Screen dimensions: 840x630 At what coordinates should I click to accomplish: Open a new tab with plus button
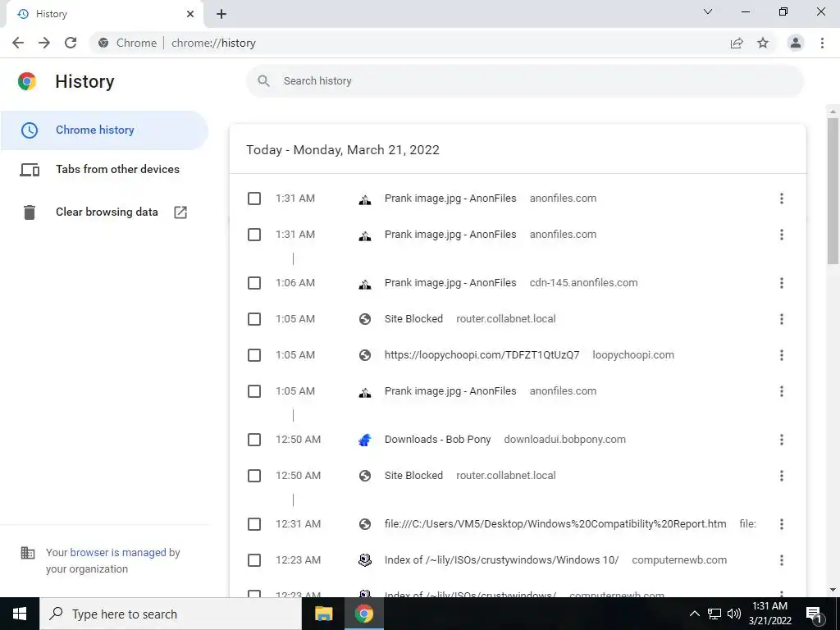(221, 14)
